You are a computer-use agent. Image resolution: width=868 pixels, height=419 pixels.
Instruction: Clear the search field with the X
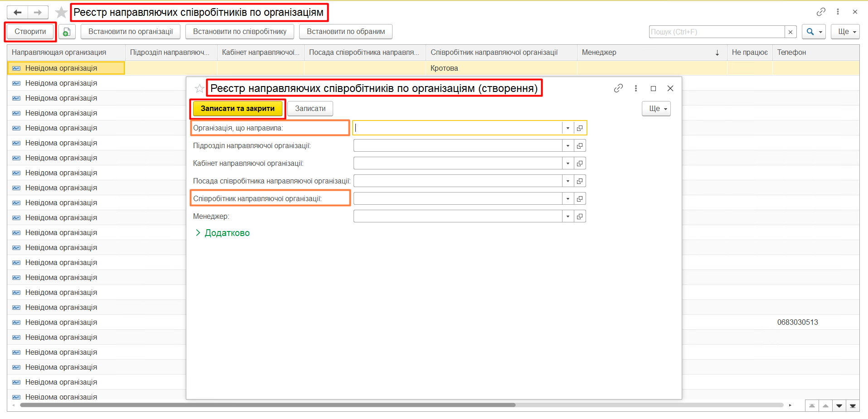790,32
